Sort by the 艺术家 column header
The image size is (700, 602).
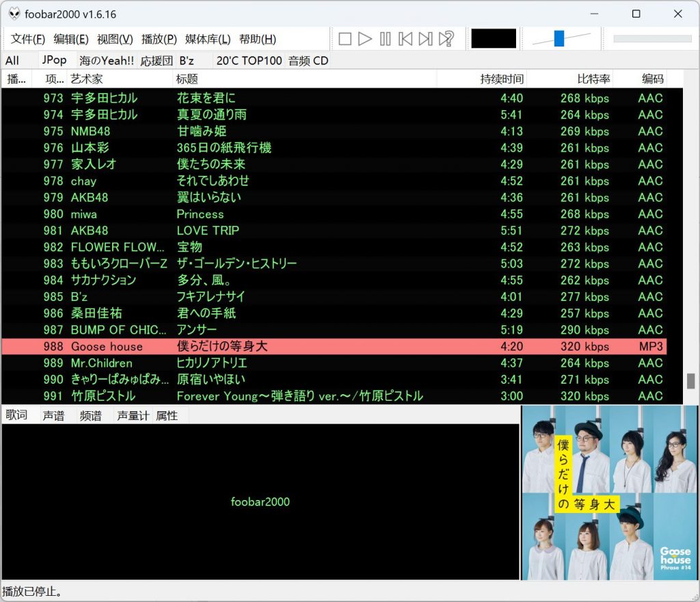[120, 79]
